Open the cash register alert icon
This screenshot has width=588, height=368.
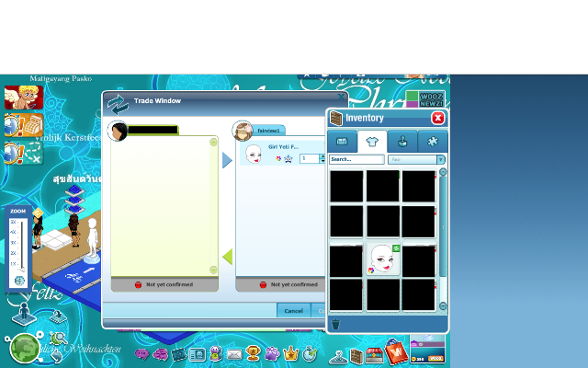point(24,125)
